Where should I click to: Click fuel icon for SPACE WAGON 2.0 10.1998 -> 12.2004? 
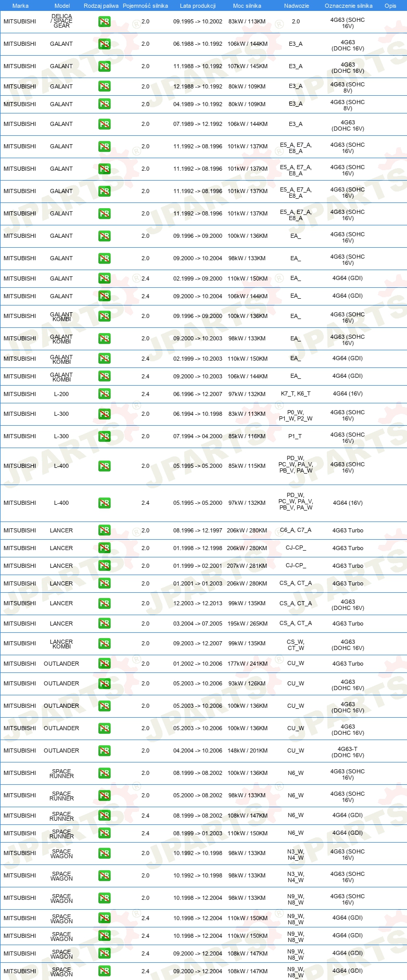point(105,898)
